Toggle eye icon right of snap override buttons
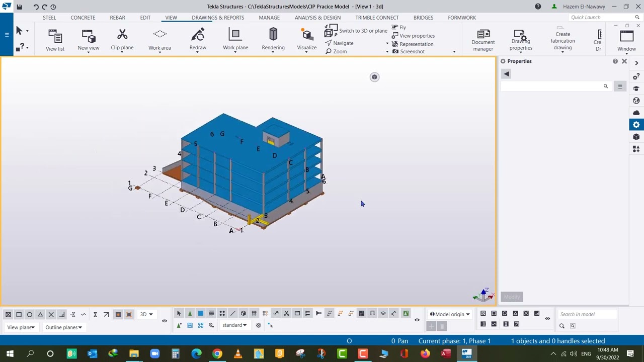 547,318
